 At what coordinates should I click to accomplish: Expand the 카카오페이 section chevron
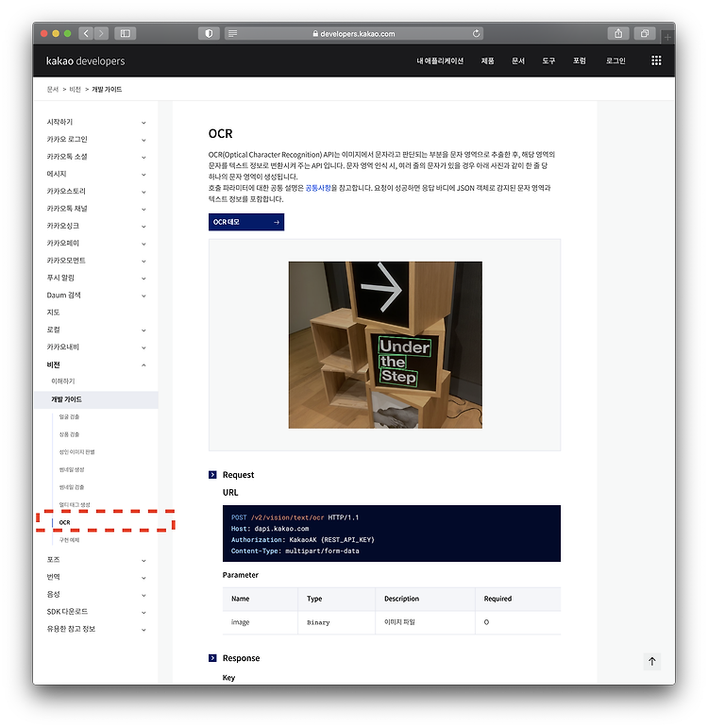click(143, 244)
